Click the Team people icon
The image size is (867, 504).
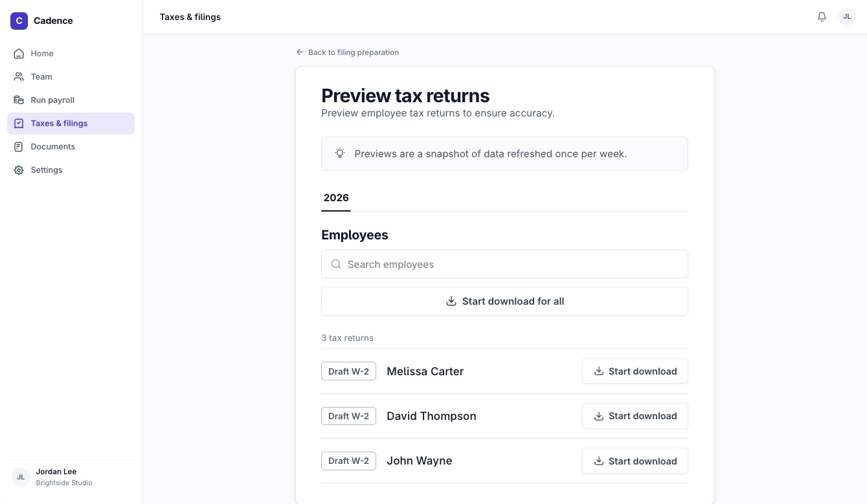click(x=19, y=77)
